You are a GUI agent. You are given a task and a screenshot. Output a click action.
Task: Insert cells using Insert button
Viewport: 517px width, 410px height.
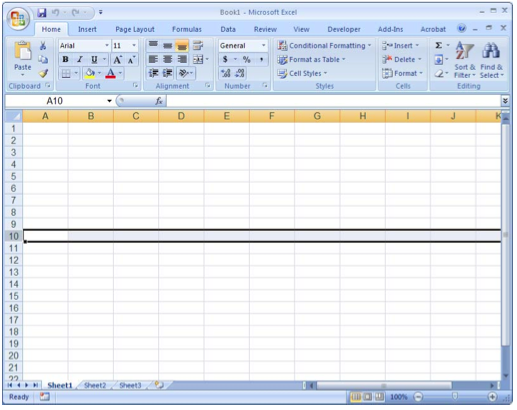[x=400, y=45]
